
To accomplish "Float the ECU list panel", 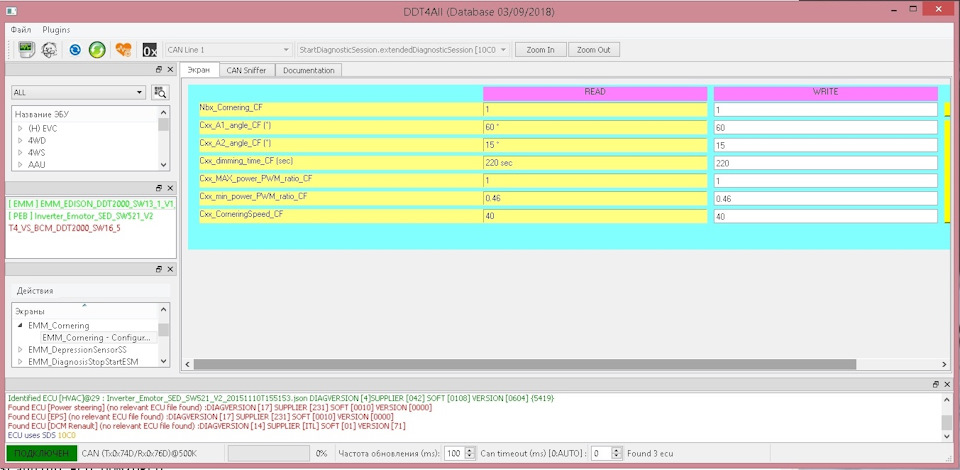I will coord(159,70).
